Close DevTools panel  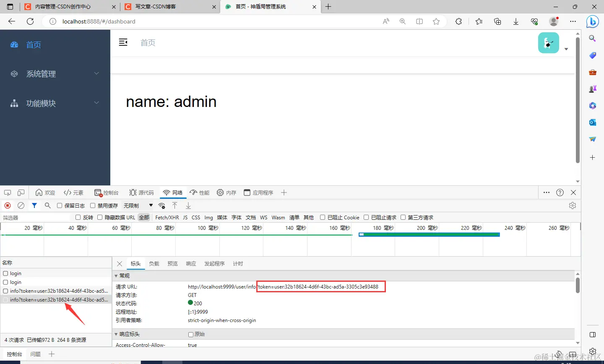click(x=573, y=192)
